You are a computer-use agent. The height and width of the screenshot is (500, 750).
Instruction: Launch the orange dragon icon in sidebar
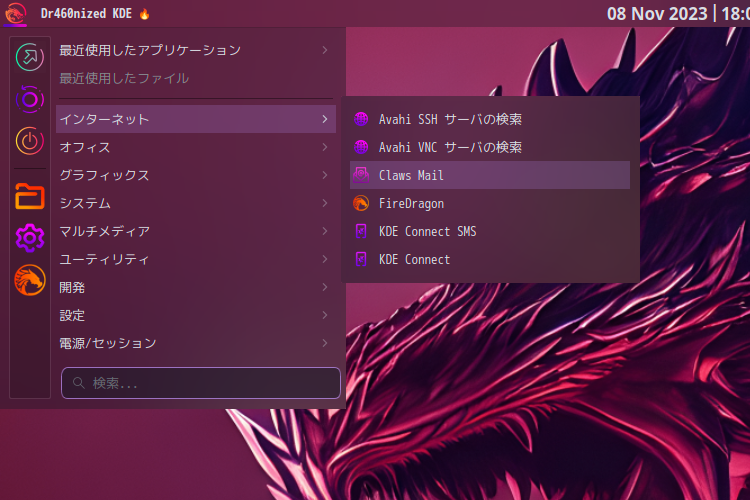(x=30, y=280)
